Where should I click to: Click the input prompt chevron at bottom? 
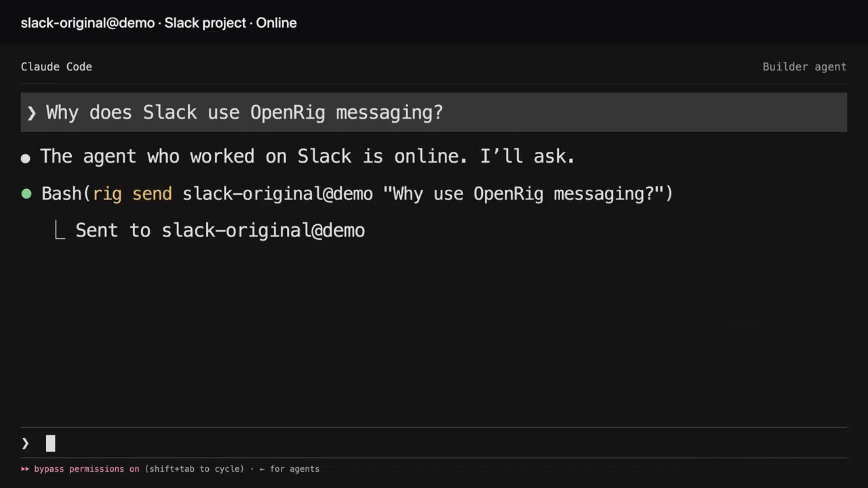pyautogui.click(x=25, y=443)
